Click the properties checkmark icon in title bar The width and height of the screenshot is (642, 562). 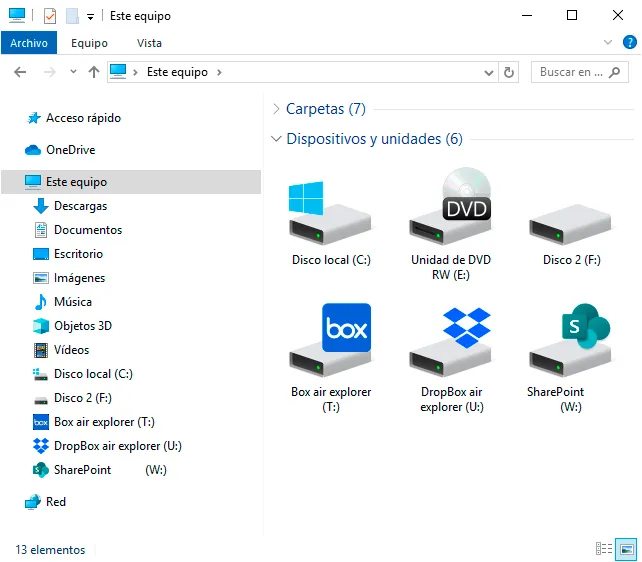[x=50, y=16]
